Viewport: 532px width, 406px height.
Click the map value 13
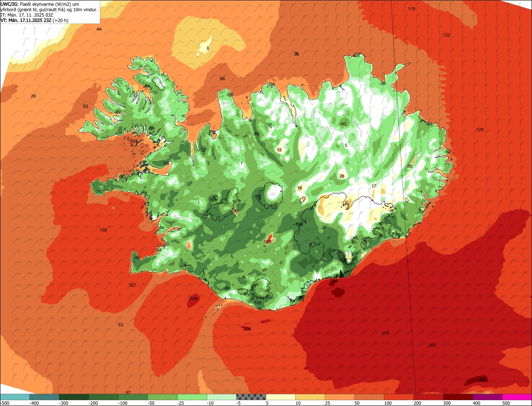[279, 150]
